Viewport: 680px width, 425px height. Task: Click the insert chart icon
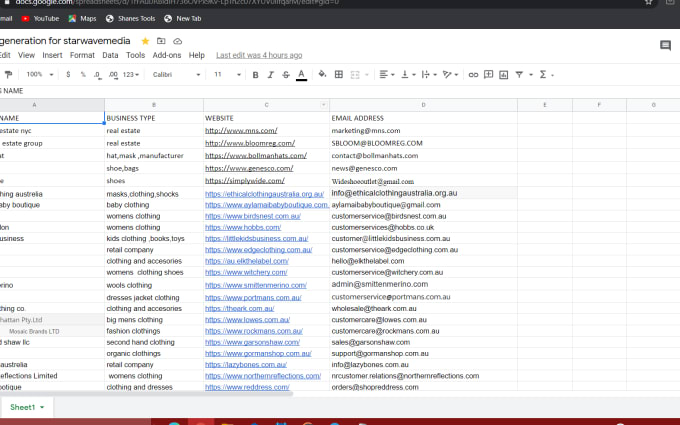click(503, 75)
